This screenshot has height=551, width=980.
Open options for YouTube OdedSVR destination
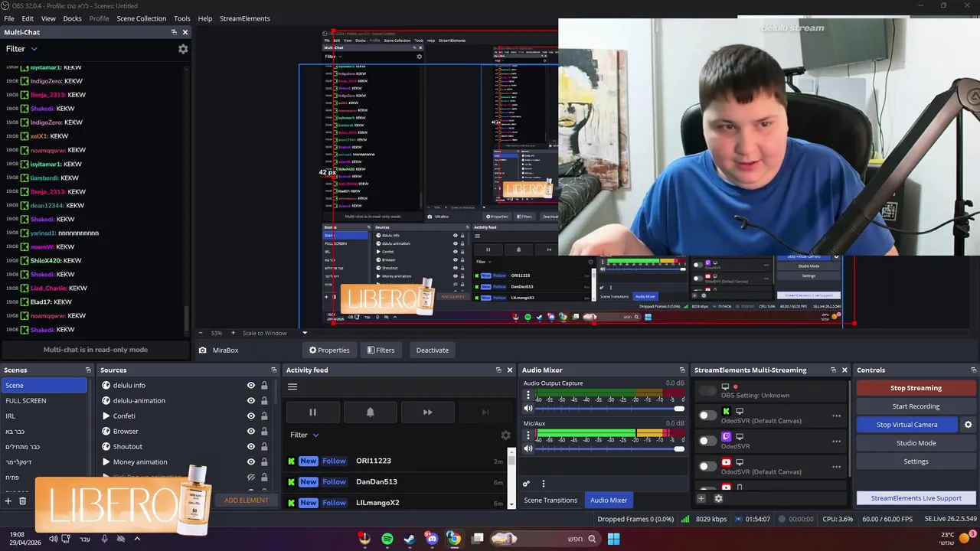(x=836, y=466)
